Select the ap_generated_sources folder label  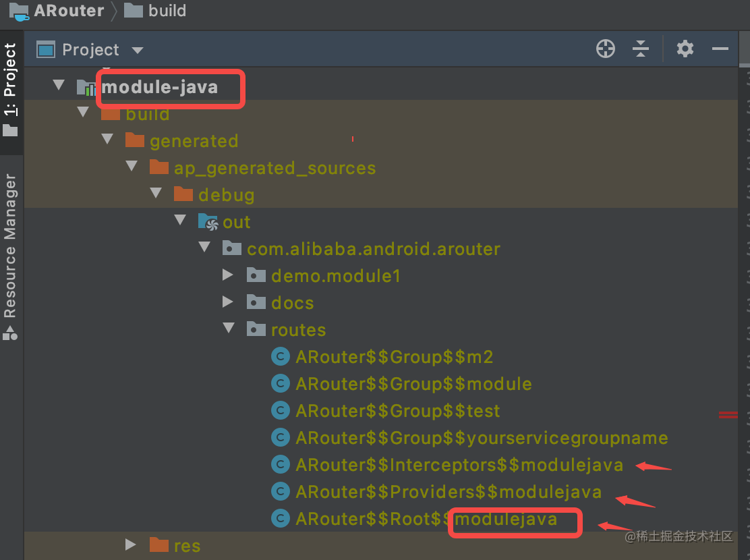(275, 169)
